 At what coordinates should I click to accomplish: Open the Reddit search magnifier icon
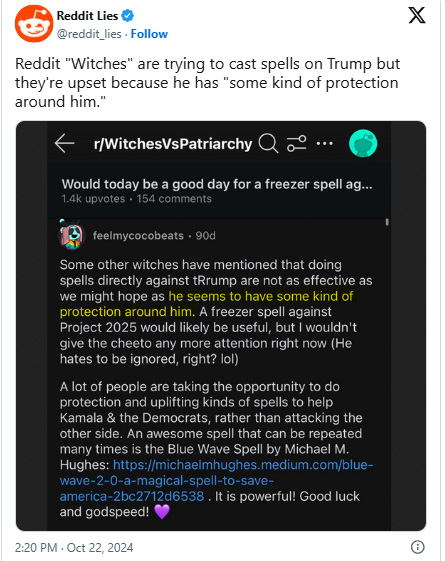268,143
